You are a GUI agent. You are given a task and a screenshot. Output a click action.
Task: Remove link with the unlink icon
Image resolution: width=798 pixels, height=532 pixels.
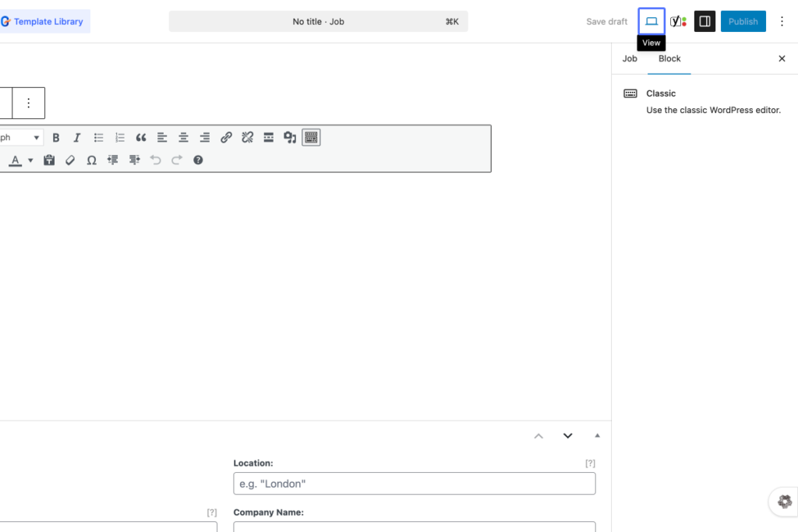(247, 137)
